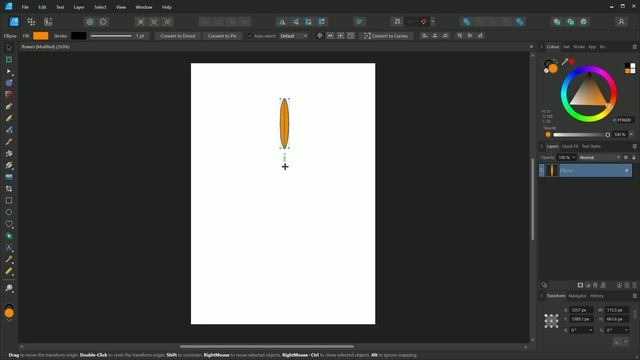Screen dimensions: 640x360
Task: Open the Select menu
Action: coord(100,7)
